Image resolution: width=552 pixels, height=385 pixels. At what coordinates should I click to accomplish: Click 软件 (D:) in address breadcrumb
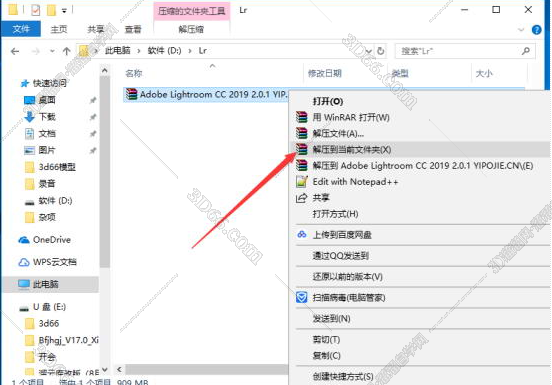164,51
